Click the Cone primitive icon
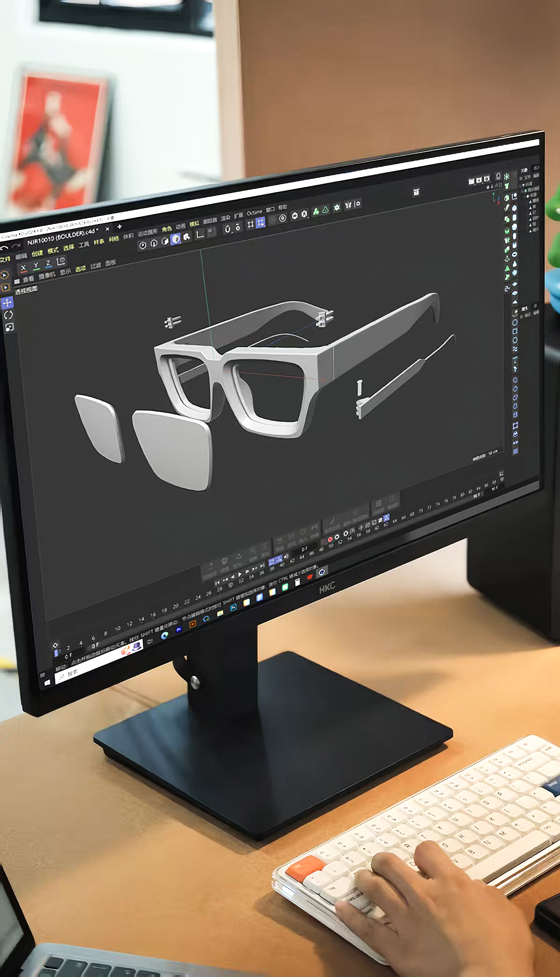The height and width of the screenshot is (977, 560). tap(515, 264)
